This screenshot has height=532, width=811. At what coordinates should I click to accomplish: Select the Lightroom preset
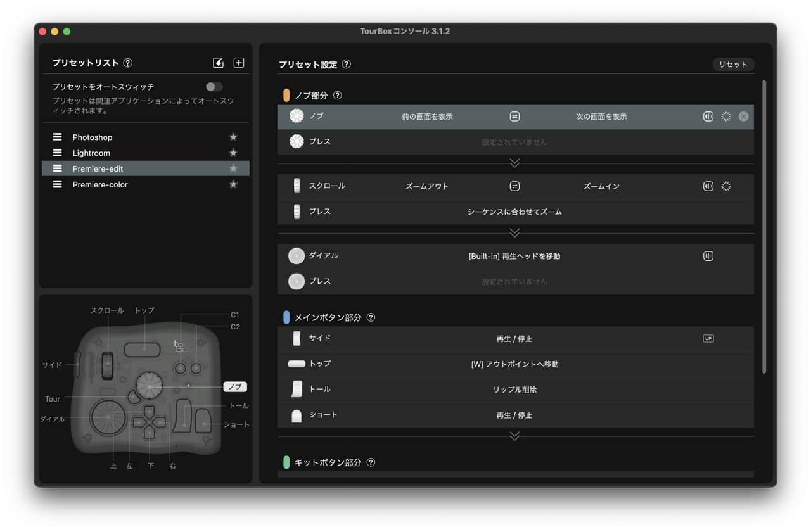coord(91,153)
